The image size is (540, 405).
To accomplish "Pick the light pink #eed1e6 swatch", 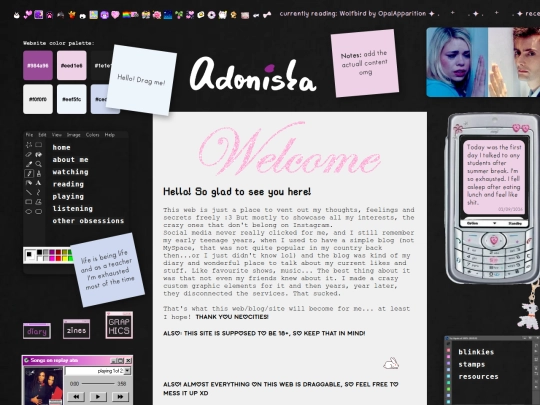I will click(72, 65).
